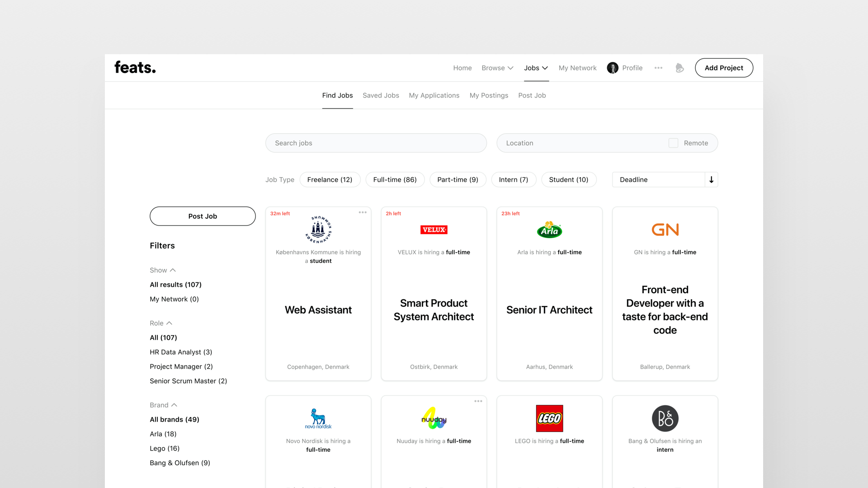This screenshot has height=488, width=868.
Task: Open the three-dot more menu in navbar
Action: (x=658, y=68)
